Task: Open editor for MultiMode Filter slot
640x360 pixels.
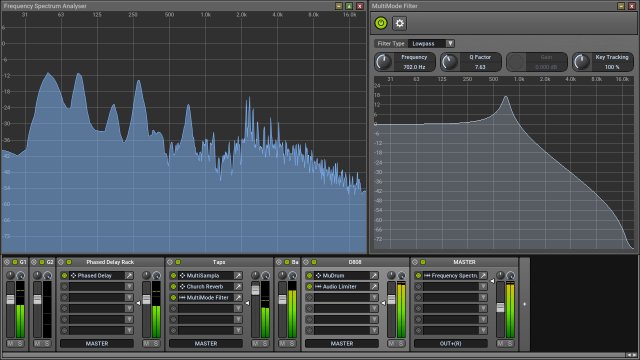Action: click(x=238, y=298)
